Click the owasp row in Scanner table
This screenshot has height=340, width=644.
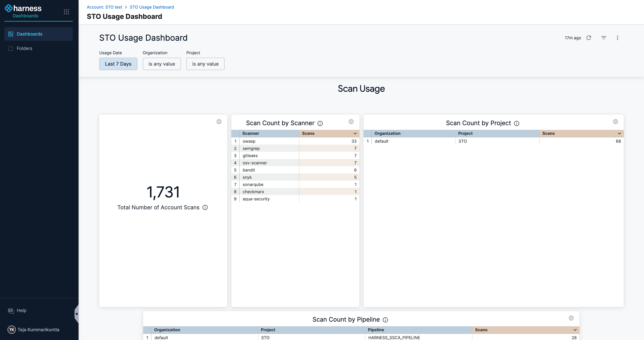coord(249,141)
